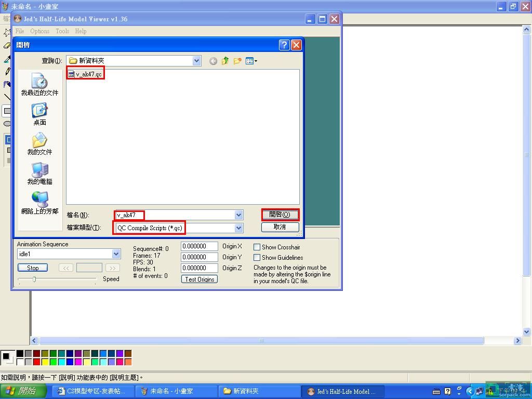Click the Origin X value field
This screenshot has width=532, height=399.
point(199,246)
